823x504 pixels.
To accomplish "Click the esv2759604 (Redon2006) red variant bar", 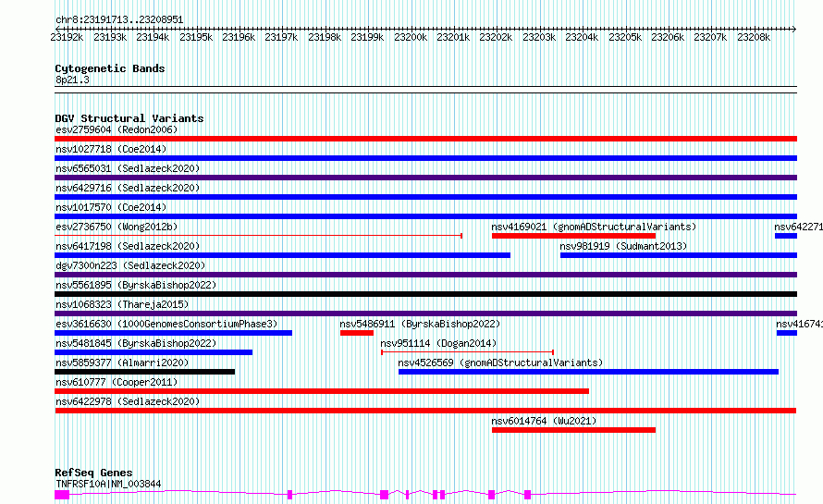I will pyautogui.click(x=425, y=139).
